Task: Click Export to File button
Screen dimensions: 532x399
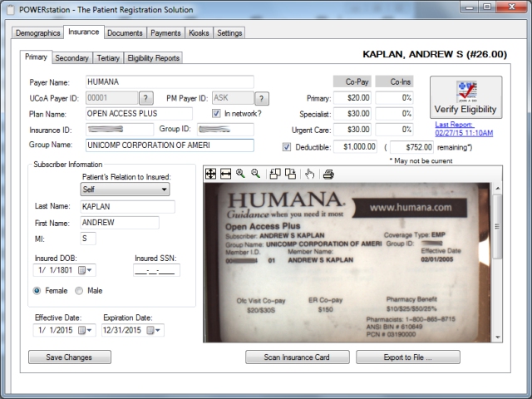Action: pyautogui.click(x=408, y=357)
